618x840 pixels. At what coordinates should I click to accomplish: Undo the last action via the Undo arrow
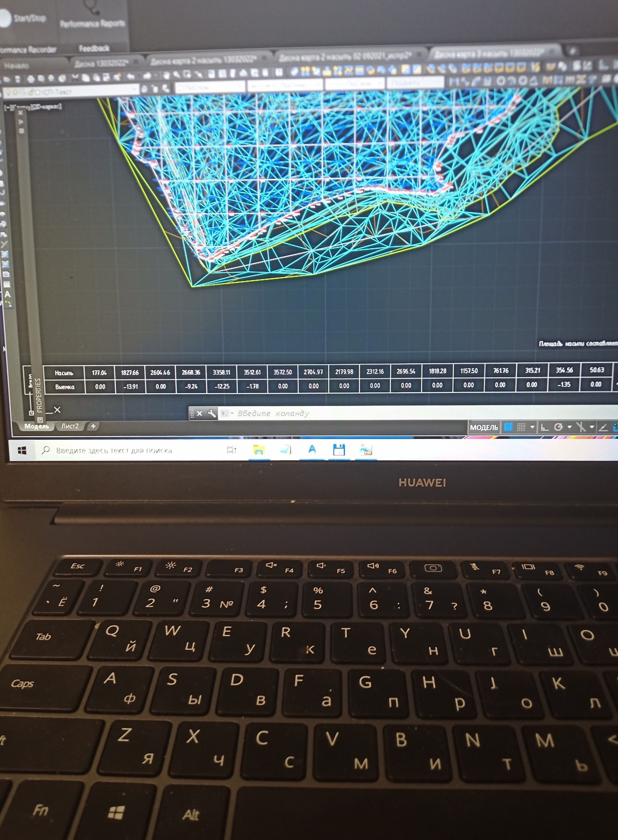[x=131, y=77]
